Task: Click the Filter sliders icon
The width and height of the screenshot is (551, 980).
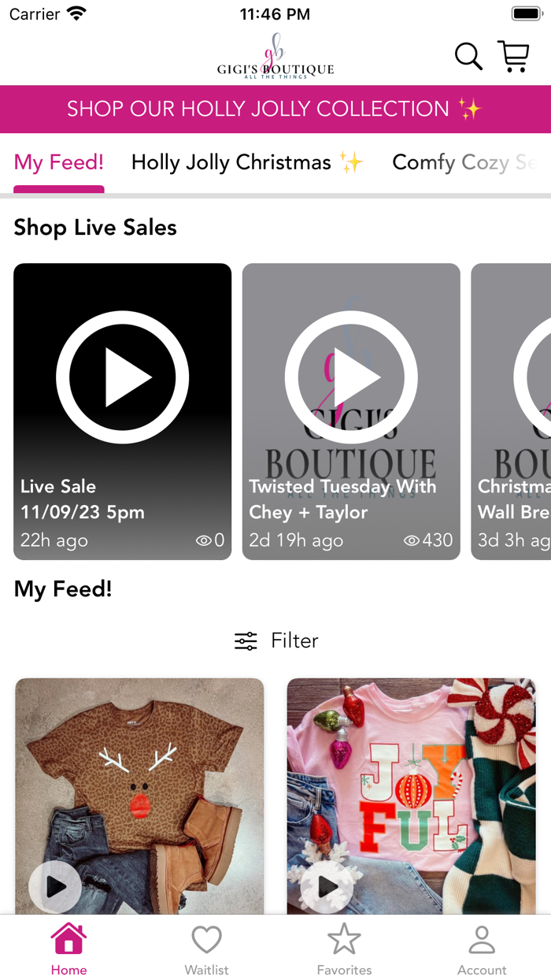Action: [x=246, y=640]
